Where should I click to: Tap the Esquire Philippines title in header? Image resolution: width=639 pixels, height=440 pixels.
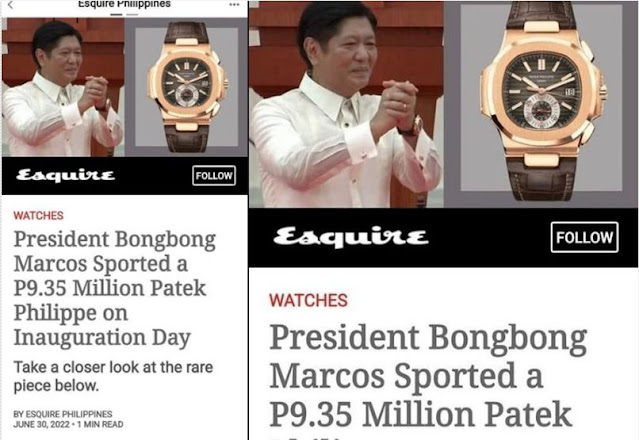(124, 4)
